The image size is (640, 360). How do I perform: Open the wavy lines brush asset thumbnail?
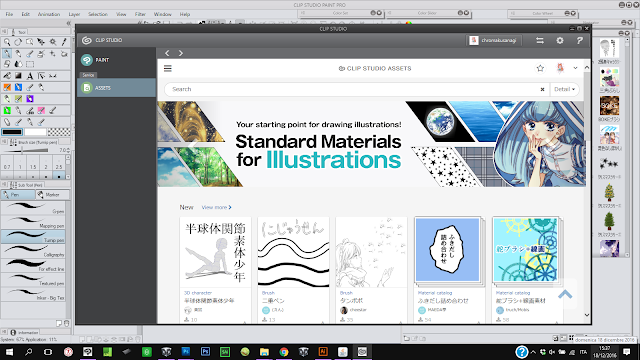click(x=293, y=252)
